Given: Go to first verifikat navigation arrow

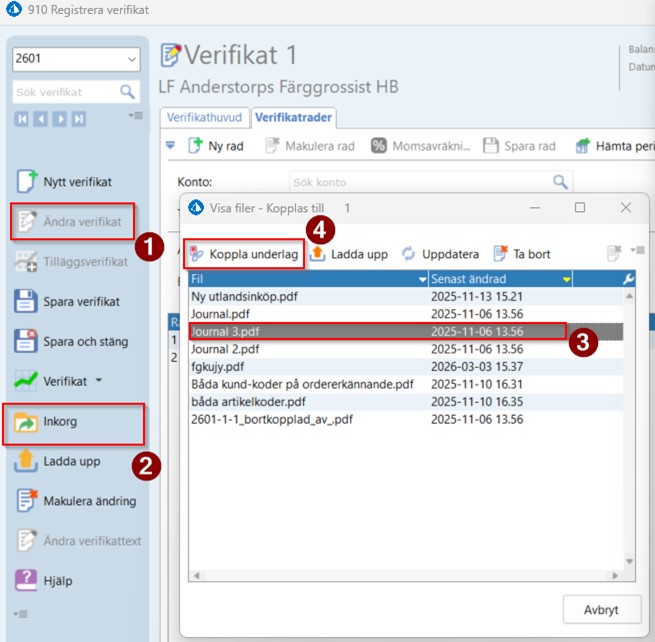Looking at the screenshot, I should point(21,119).
